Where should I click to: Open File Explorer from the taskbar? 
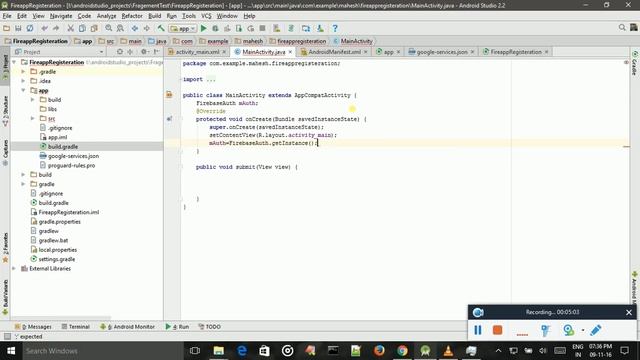tap(218, 351)
